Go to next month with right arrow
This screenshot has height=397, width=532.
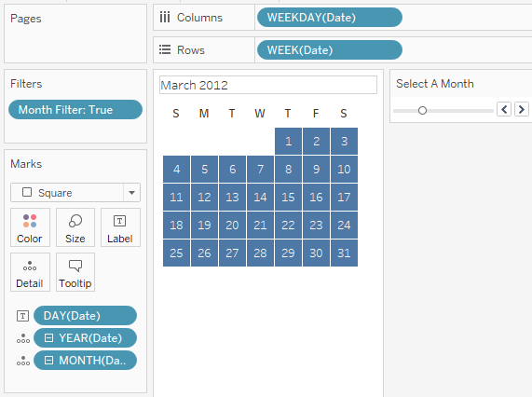[x=522, y=109]
